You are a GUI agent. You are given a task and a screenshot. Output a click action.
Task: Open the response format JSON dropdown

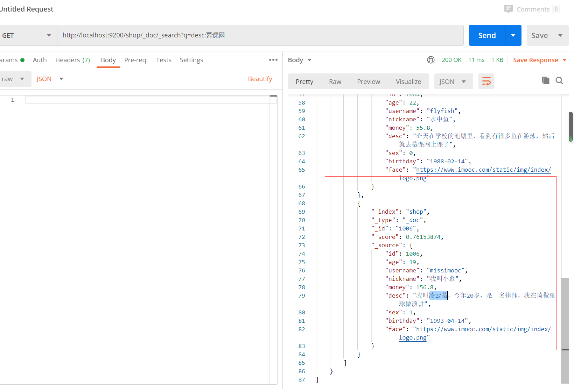(x=453, y=81)
